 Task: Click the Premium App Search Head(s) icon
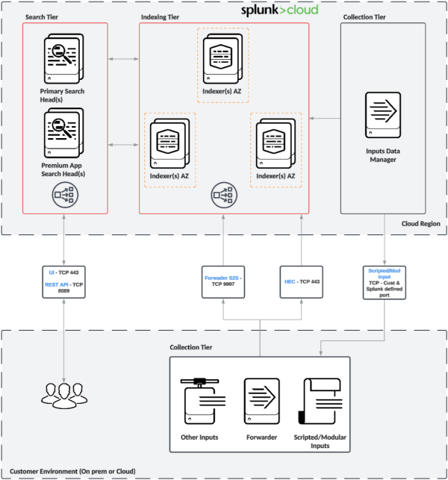click(x=63, y=133)
